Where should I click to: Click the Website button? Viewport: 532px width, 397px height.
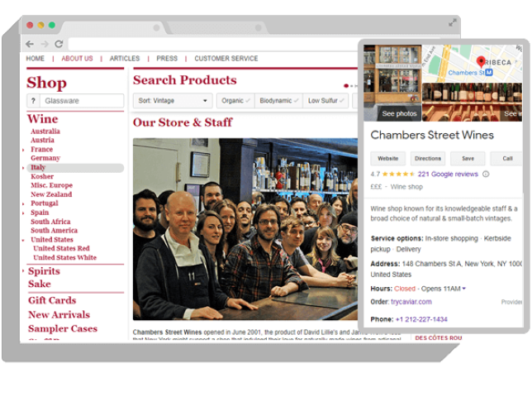387,158
